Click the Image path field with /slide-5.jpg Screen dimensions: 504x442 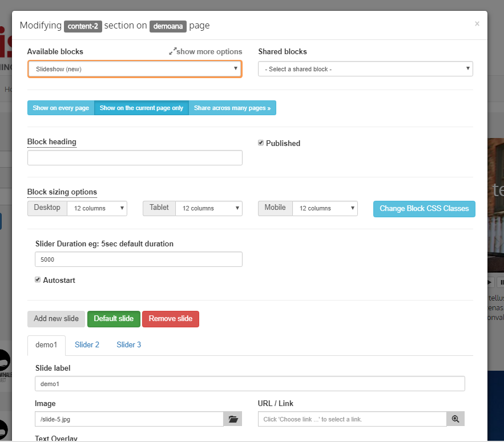(129, 419)
